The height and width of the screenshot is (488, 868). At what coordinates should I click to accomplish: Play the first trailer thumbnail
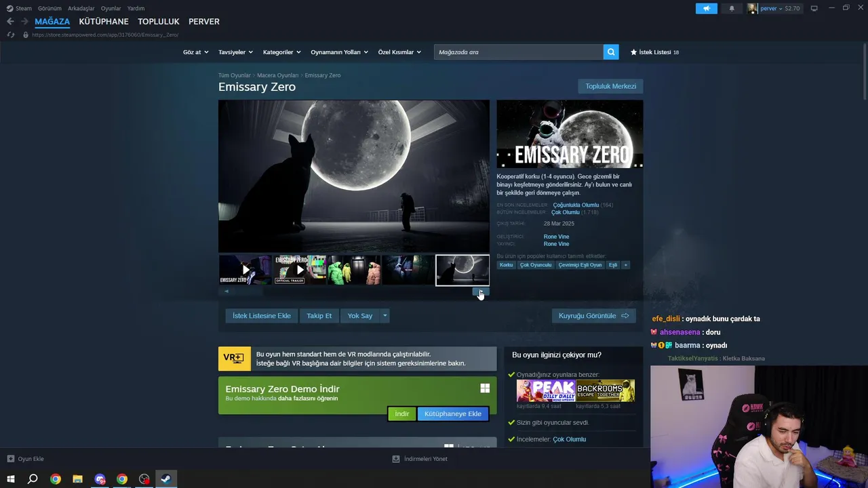point(245,270)
